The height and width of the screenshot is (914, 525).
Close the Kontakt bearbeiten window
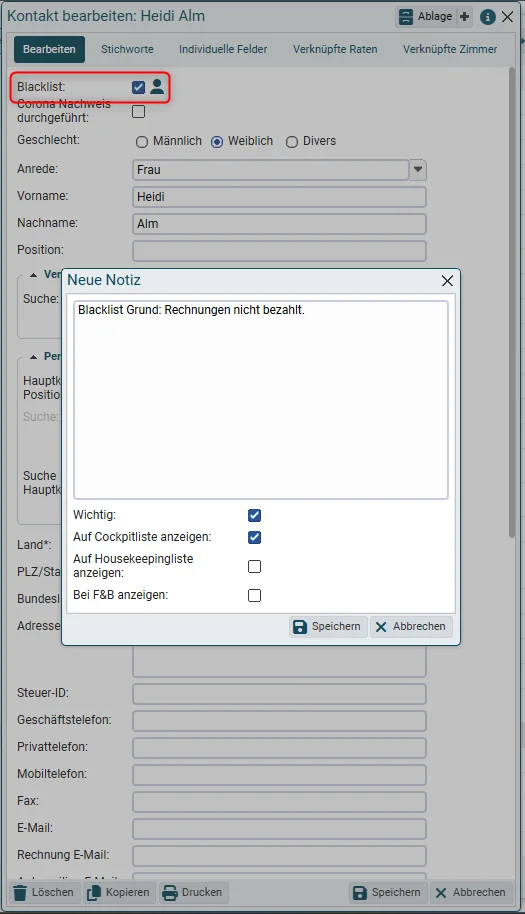(508, 17)
